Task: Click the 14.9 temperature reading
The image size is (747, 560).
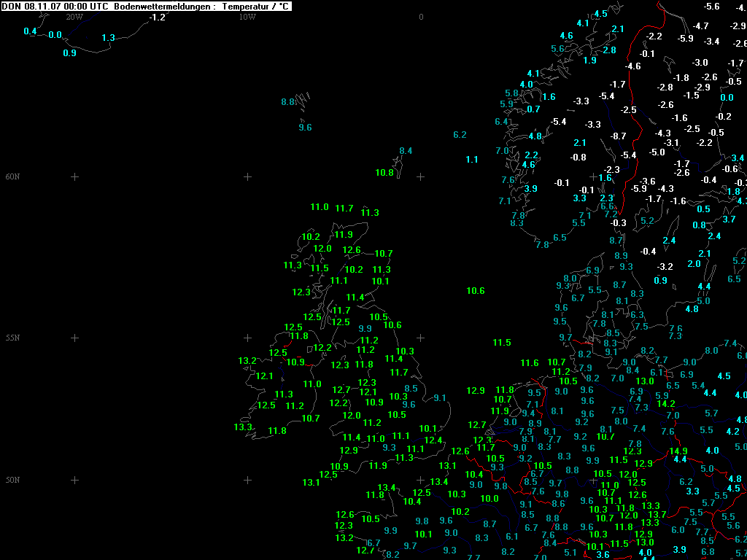Action: [x=678, y=451]
